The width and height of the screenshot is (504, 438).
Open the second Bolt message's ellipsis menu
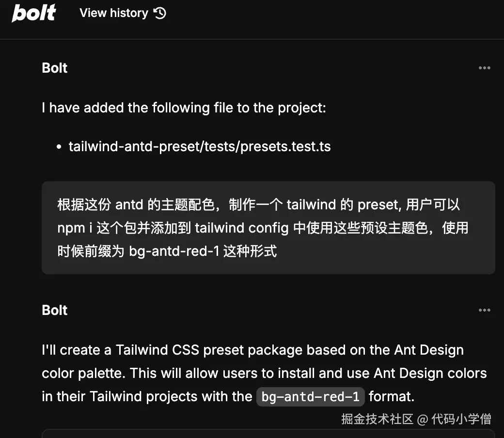coord(484,310)
